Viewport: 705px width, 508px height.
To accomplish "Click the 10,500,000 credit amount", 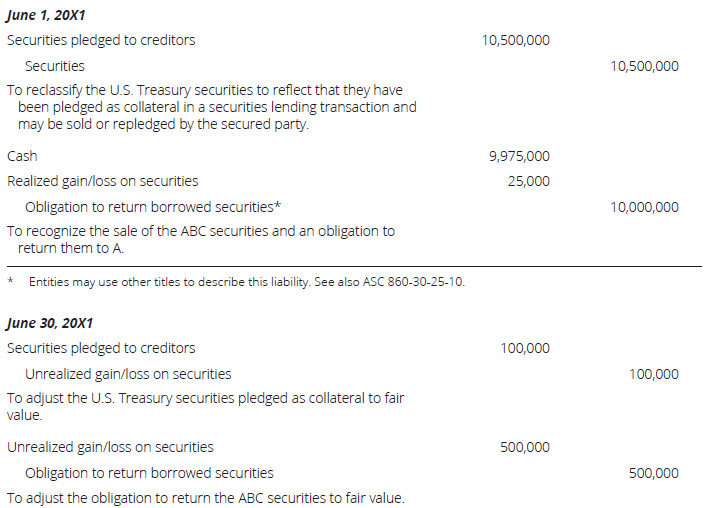I will pos(644,67).
